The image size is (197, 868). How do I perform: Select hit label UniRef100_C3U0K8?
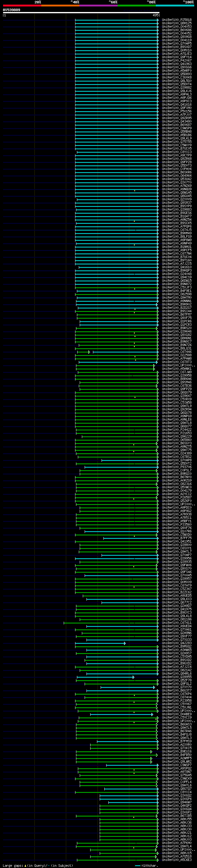point(177,77)
